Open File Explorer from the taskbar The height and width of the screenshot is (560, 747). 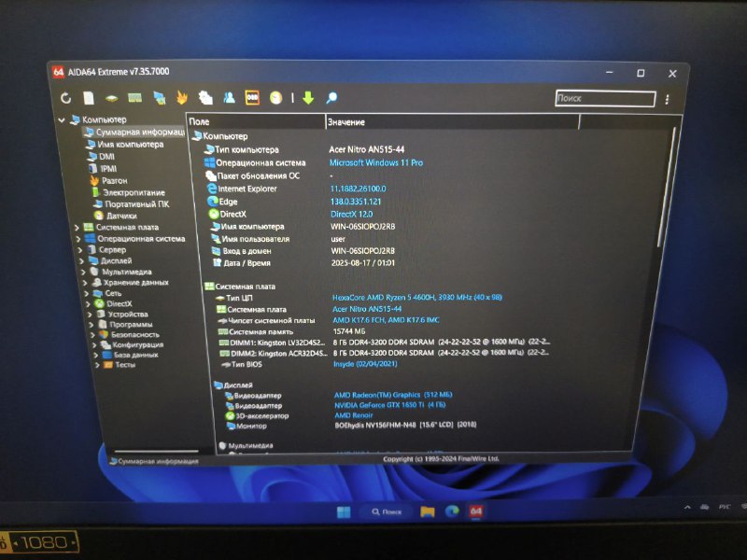(428, 511)
